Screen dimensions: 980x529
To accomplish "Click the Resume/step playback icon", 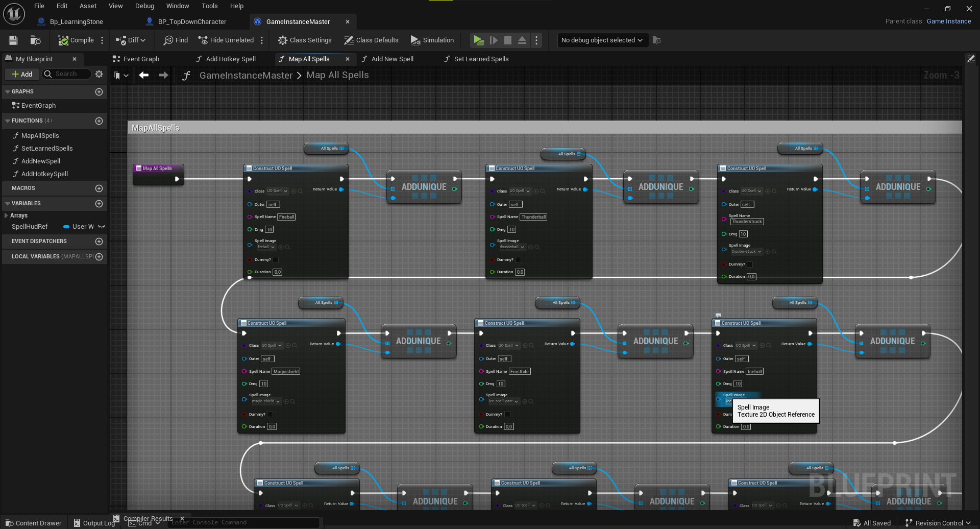I will 494,40.
